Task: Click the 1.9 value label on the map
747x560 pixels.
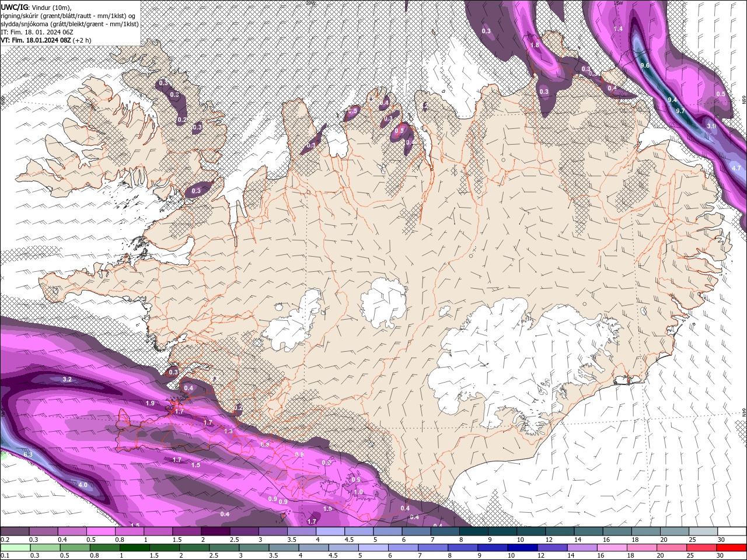Action: (x=150, y=403)
